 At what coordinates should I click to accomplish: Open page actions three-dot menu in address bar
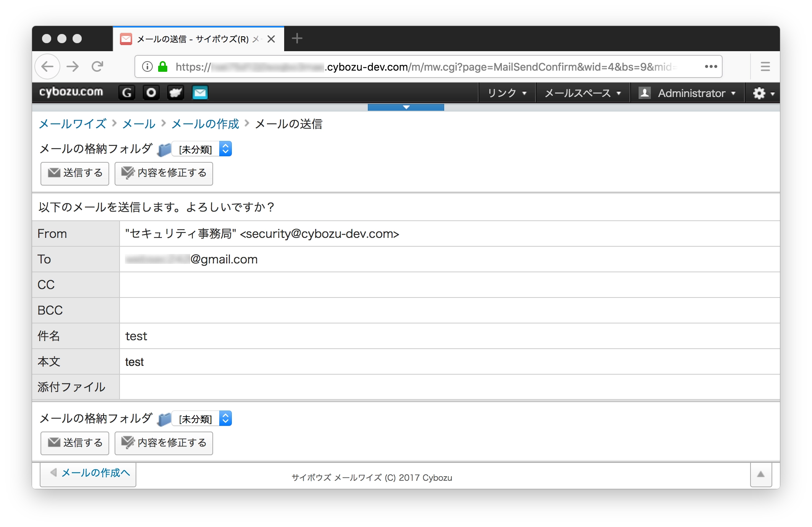pyautogui.click(x=711, y=67)
